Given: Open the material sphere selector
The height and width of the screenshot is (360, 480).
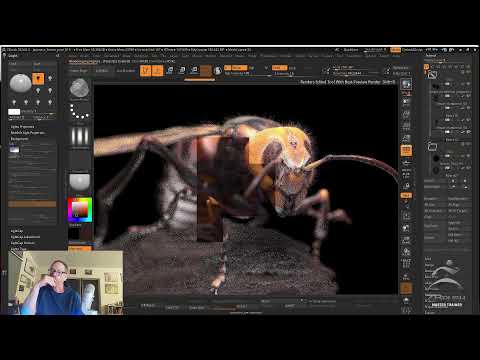Looking at the screenshot, I should coord(79,182).
